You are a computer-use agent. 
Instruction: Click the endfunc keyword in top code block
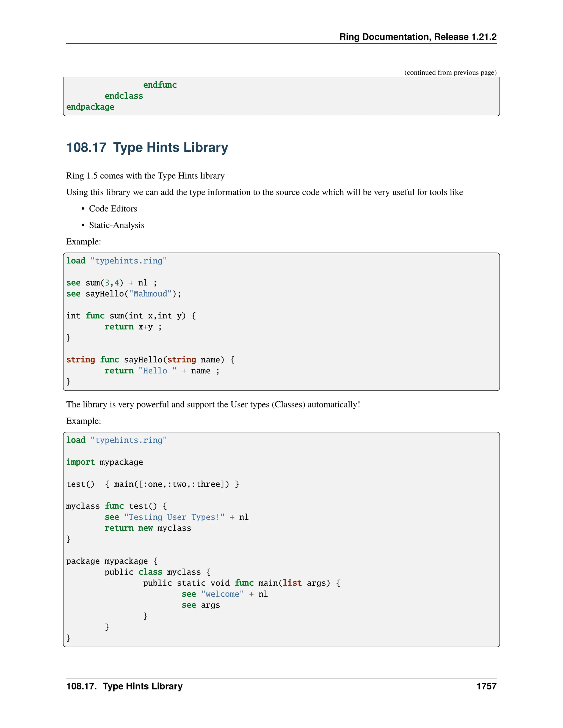click(160, 85)
